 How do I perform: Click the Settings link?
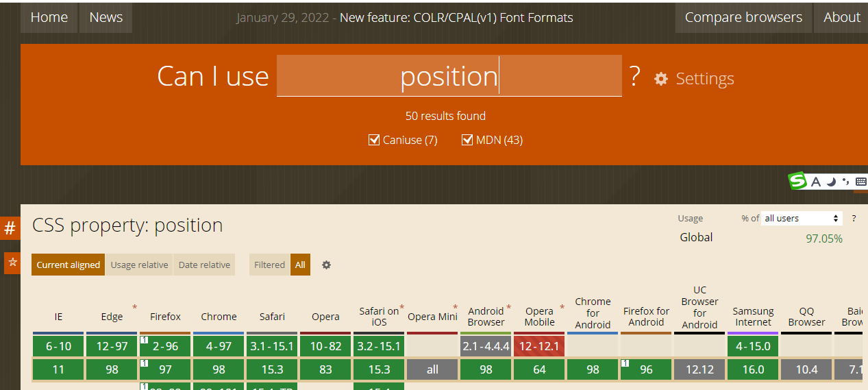705,79
